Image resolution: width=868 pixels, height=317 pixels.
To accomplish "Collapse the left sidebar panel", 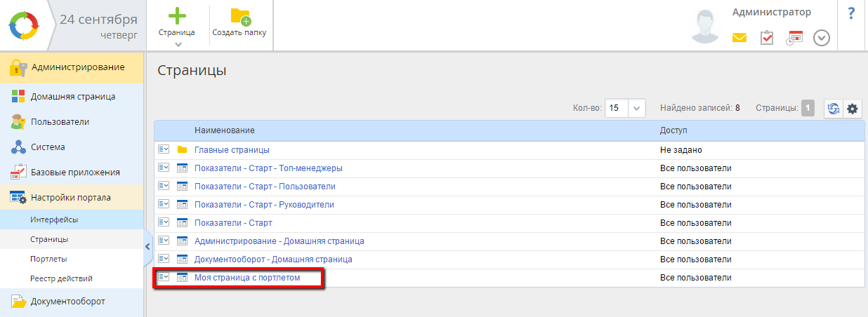I will (147, 246).
